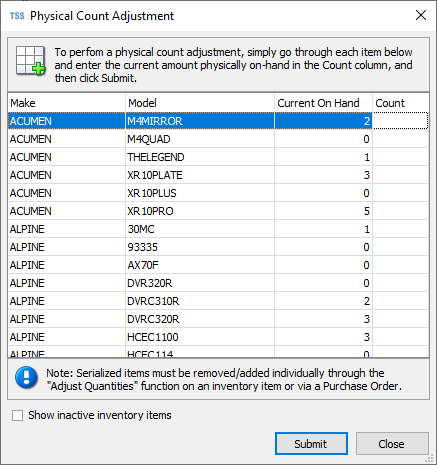Screen dimensions: 437x465
Task: Click the Submit button
Action: point(311,444)
